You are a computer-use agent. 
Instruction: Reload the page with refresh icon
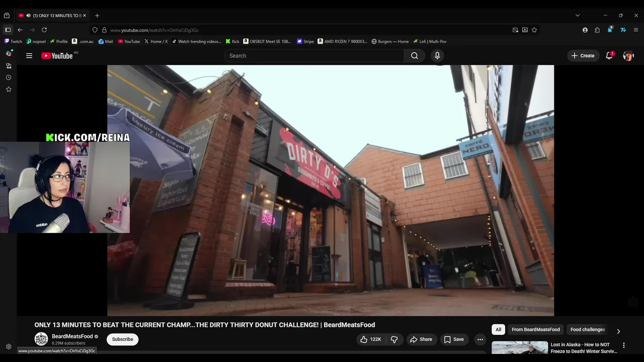pyautogui.click(x=44, y=30)
